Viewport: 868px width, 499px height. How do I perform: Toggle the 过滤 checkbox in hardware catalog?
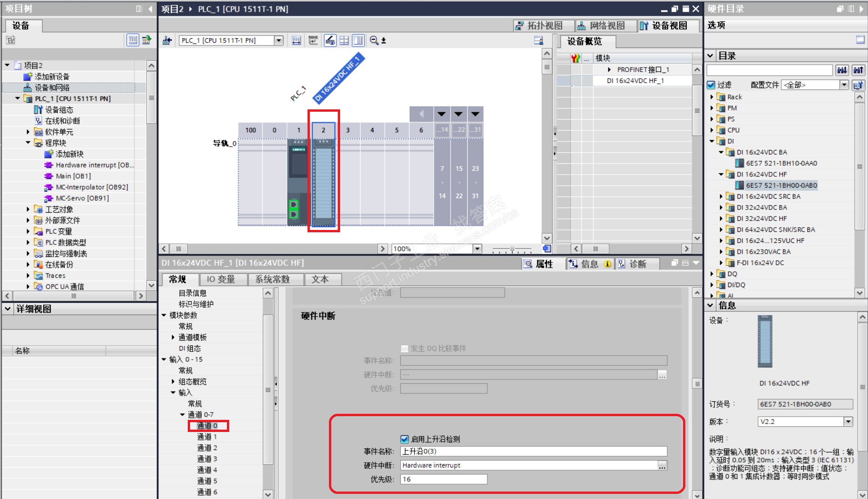[x=711, y=85]
